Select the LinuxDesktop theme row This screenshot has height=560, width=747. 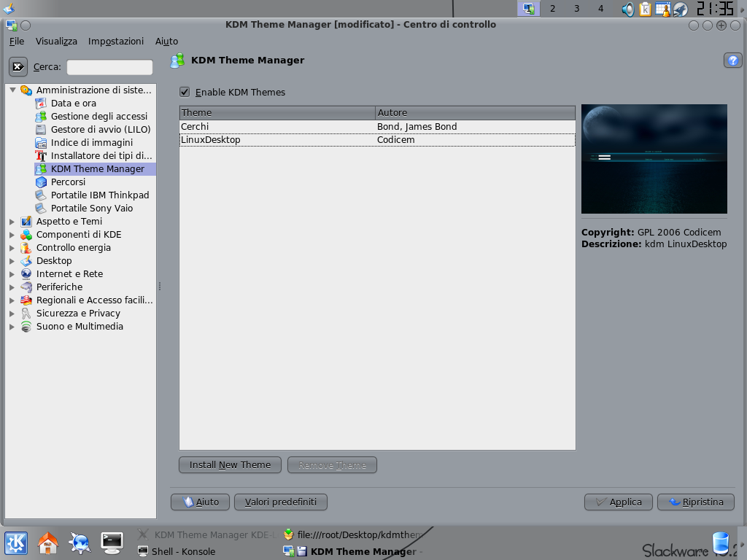377,139
